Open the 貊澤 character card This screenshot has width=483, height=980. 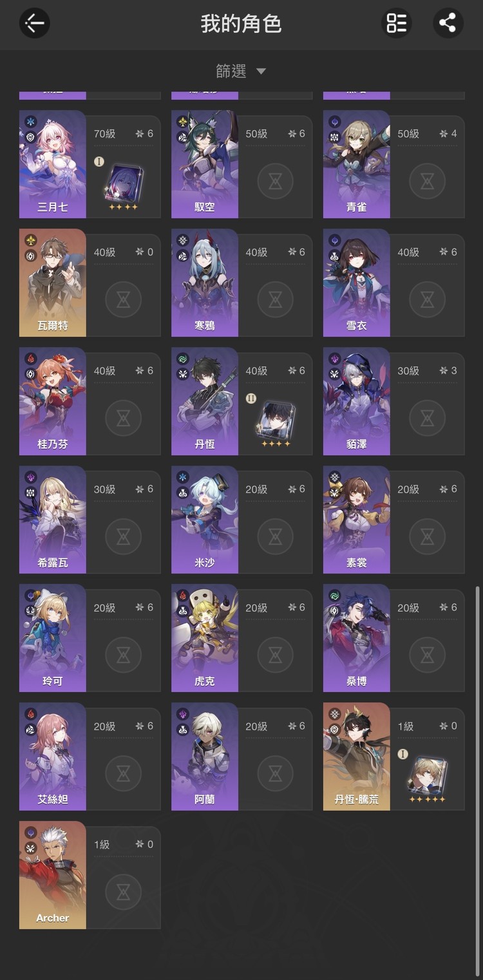(x=393, y=401)
